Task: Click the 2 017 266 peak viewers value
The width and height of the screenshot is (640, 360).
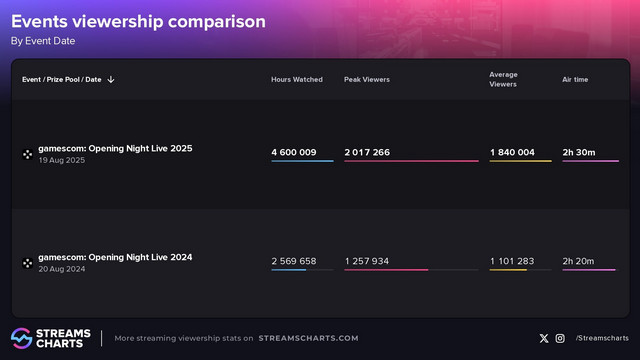Action: tap(367, 152)
